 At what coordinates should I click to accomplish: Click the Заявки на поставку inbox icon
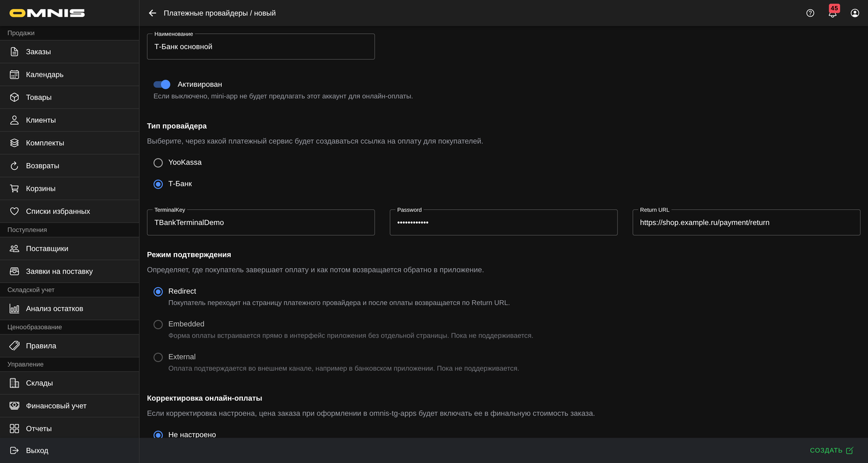(14, 271)
